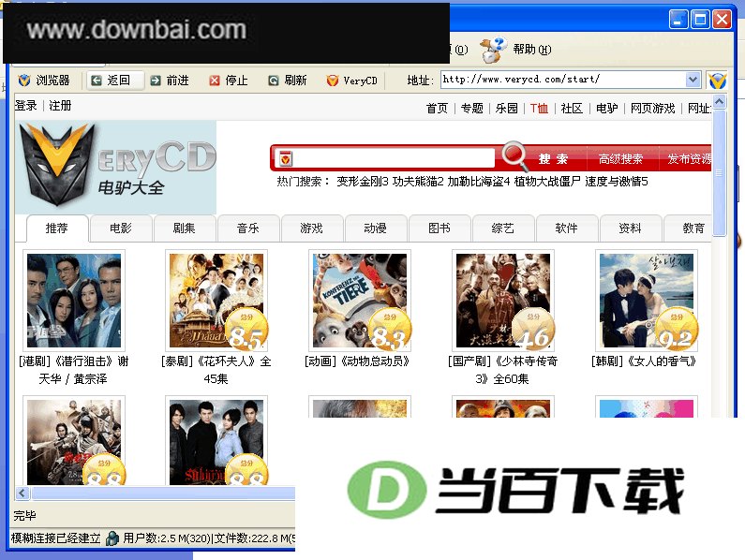Search hot keyword 加勒比海盗4

479,182
